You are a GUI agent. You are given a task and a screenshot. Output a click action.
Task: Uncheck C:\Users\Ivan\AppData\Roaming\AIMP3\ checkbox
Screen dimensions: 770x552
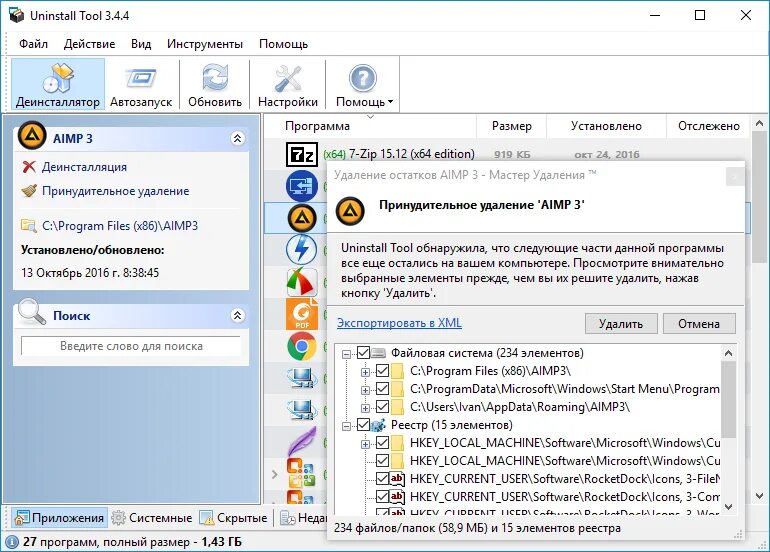(383, 407)
